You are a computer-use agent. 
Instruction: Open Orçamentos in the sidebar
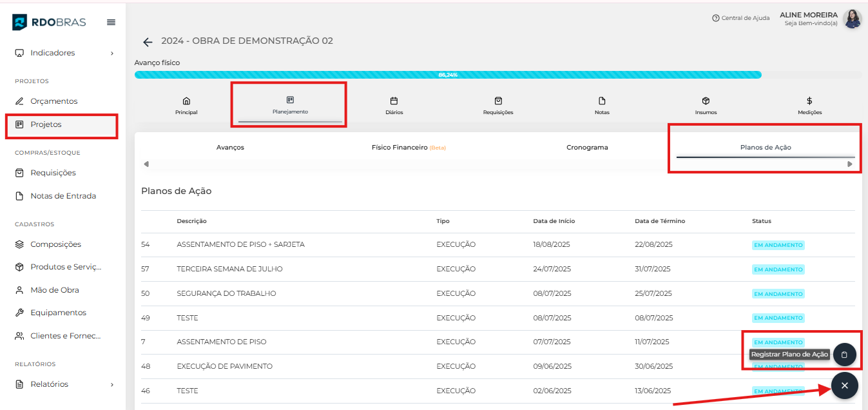53,101
